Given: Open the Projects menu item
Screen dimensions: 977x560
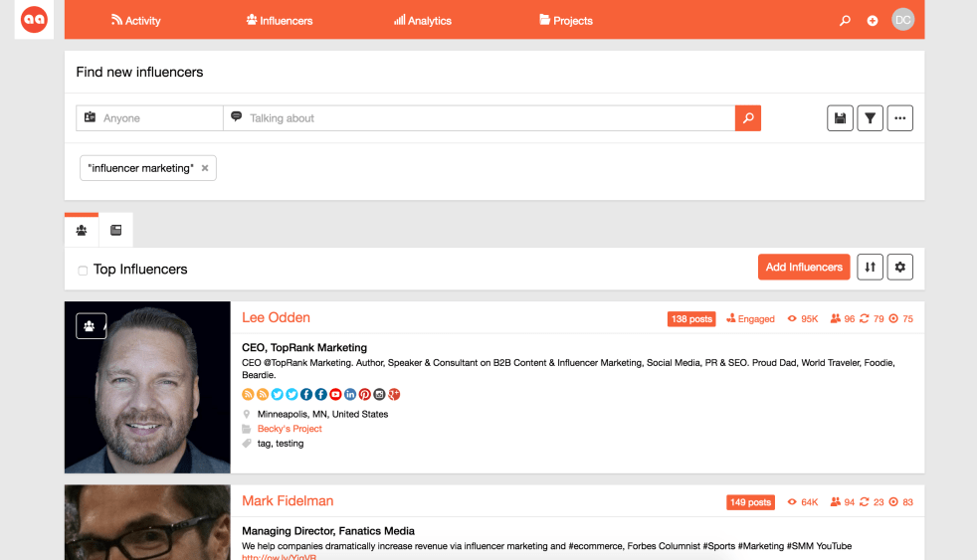Looking at the screenshot, I should pyautogui.click(x=566, y=21).
